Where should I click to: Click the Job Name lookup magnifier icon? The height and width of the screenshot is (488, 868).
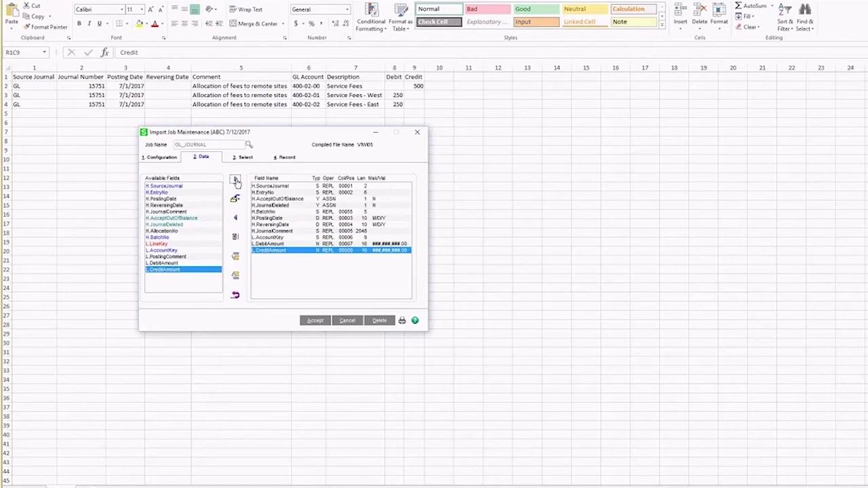(x=249, y=144)
